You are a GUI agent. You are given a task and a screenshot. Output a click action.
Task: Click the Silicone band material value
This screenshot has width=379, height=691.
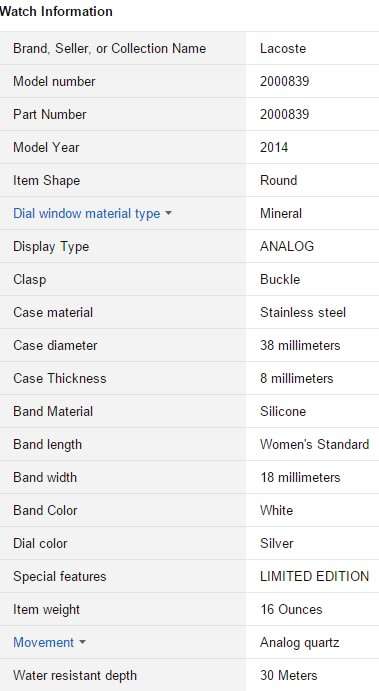pyautogui.click(x=283, y=411)
